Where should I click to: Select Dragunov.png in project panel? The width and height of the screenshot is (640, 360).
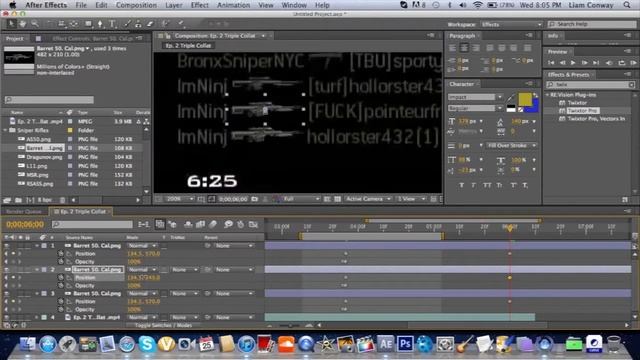44,157
